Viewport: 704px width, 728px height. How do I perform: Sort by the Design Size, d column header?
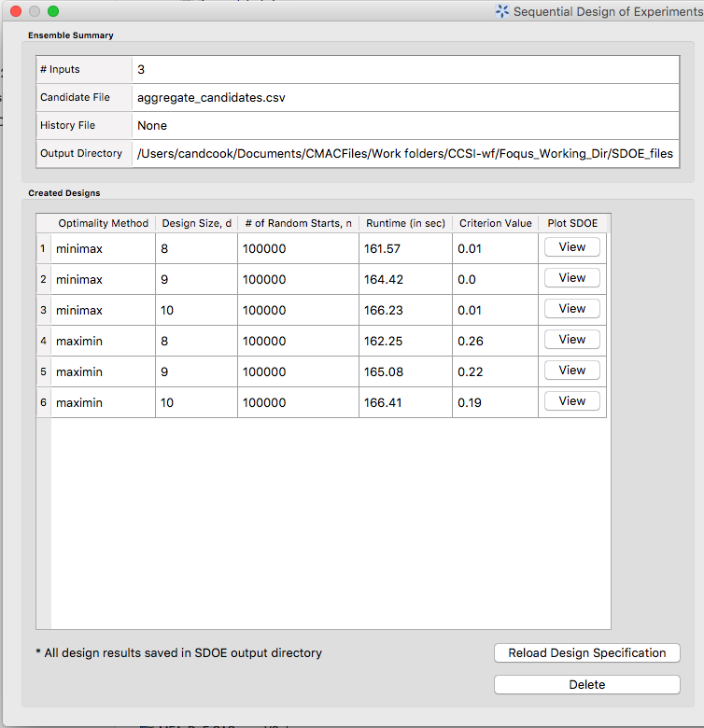196,223
